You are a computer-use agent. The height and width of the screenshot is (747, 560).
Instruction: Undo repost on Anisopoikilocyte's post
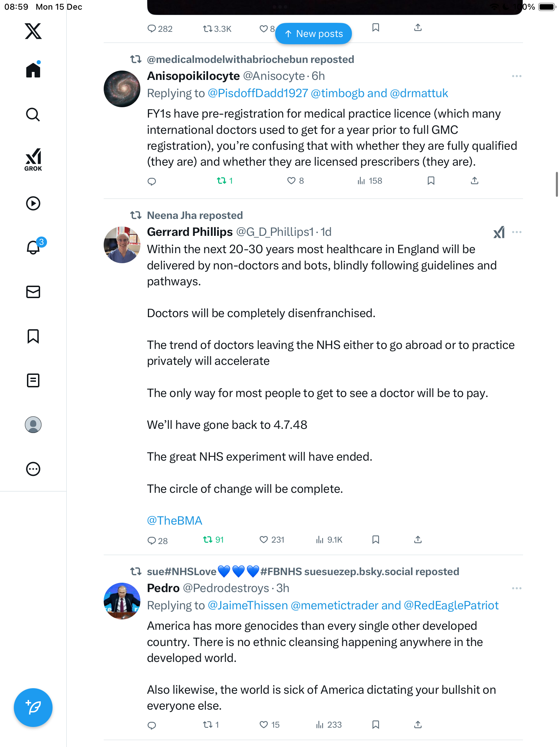[x=222, y=181]
